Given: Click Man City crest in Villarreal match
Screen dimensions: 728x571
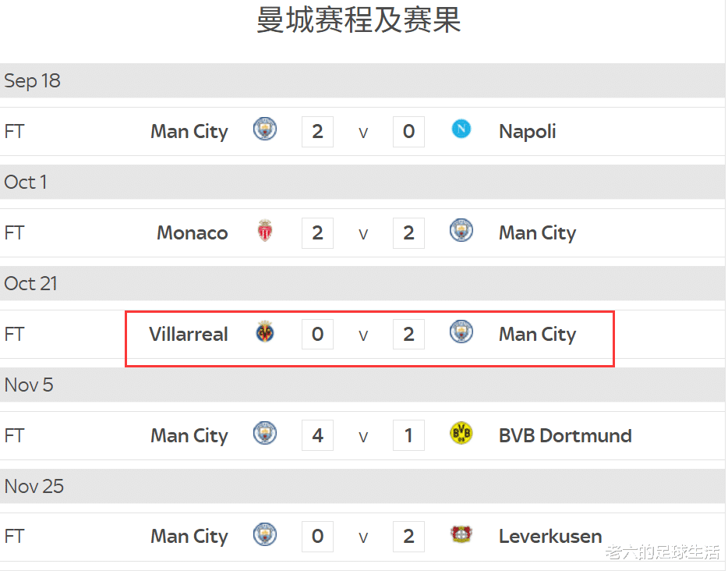Looking at the screenshot, I should (x=461, y=332).
